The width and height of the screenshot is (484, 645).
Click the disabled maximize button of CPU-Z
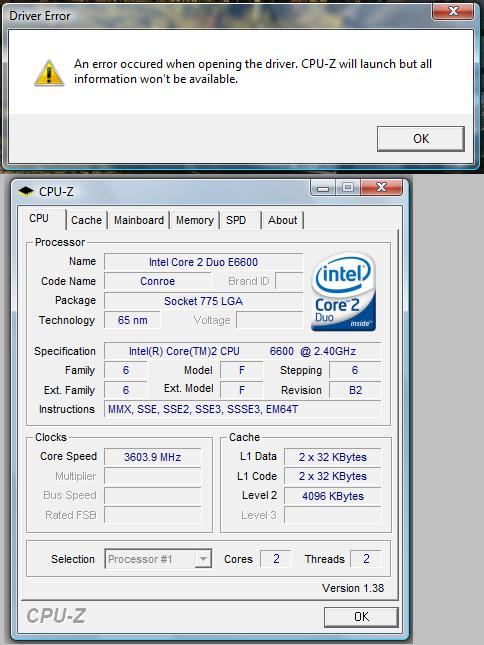pos(347,188)
